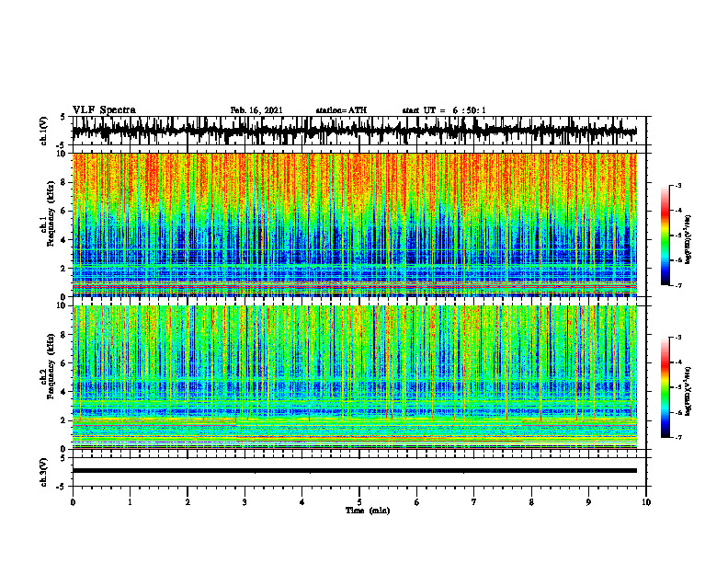Image resolution: width=728 pixels, height=563 pixels.
Task: Click time axis tick label "6"
Action: pos(417,502)
